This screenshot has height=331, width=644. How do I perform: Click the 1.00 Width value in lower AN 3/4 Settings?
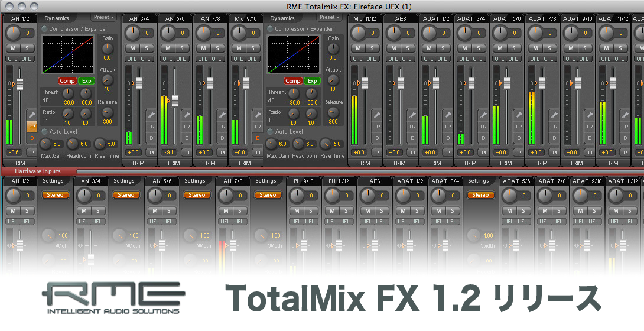click(x=134, y=236)
